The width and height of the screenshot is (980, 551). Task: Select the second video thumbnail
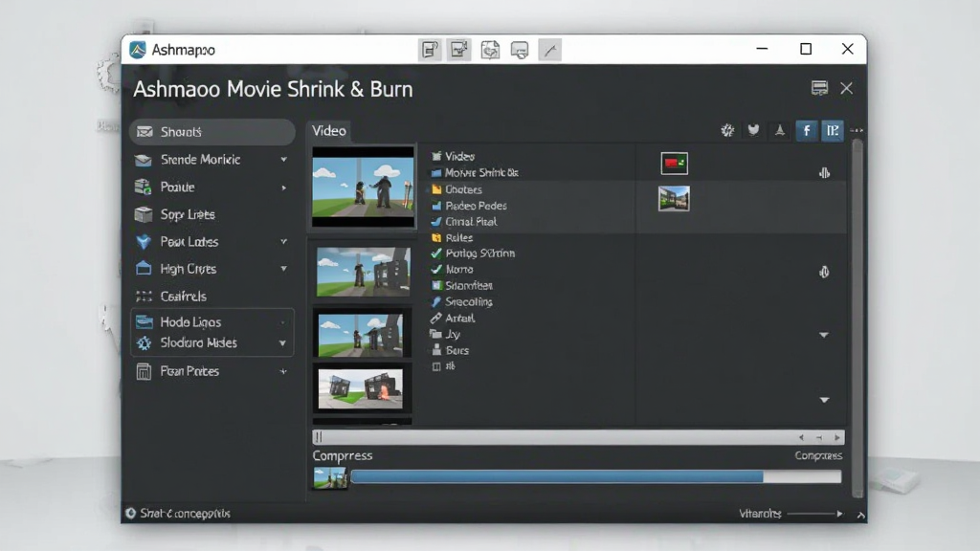pos(363,272)
